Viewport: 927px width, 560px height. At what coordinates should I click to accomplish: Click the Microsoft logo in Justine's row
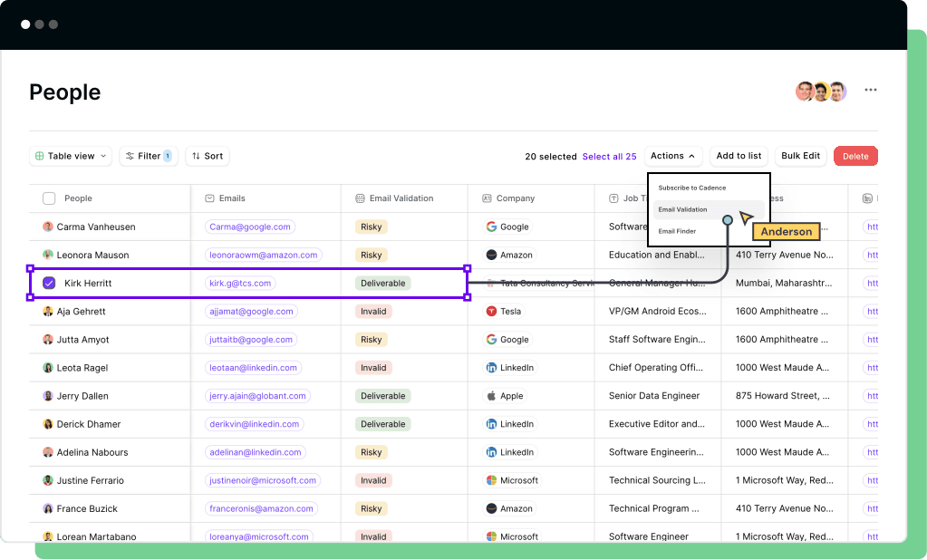coord(491,480)
